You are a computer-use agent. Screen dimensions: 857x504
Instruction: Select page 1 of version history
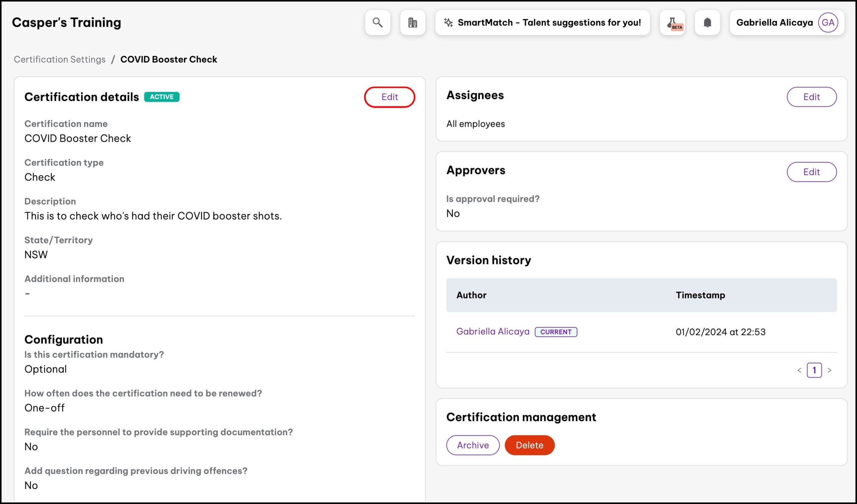click(814, 370)
